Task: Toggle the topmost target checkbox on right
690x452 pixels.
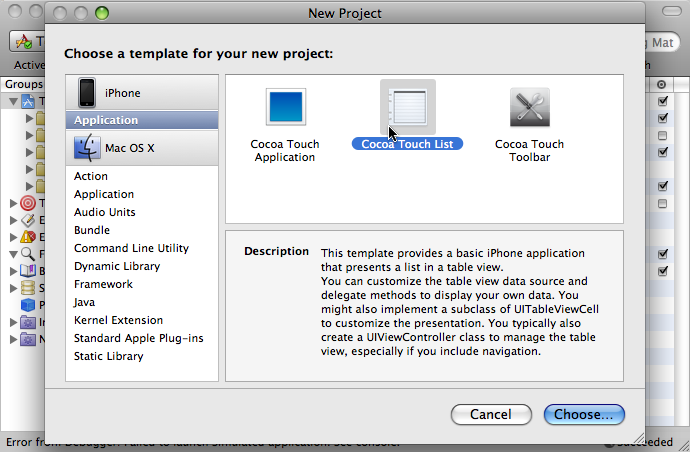Action: click(x=662, y=101)
